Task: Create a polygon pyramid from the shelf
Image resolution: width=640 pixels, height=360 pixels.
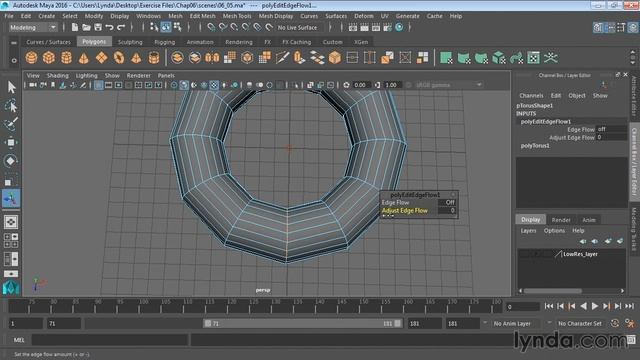Action: tap(136, 58)
